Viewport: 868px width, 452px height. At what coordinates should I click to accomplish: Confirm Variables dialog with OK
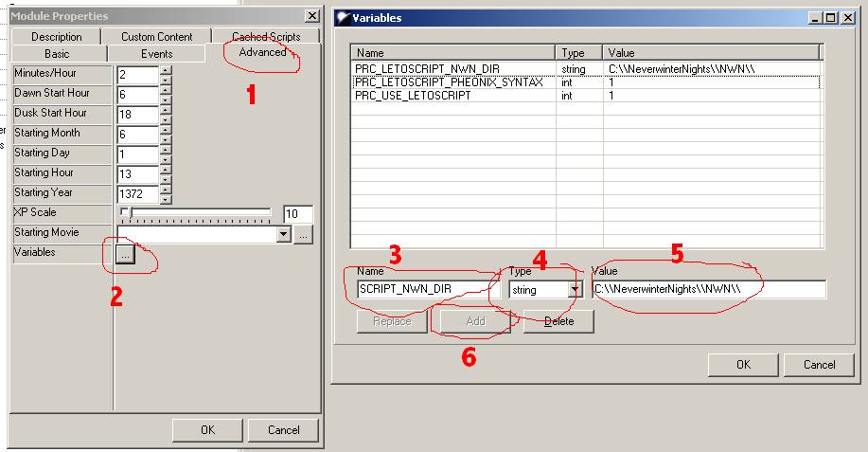click(743, 364)
